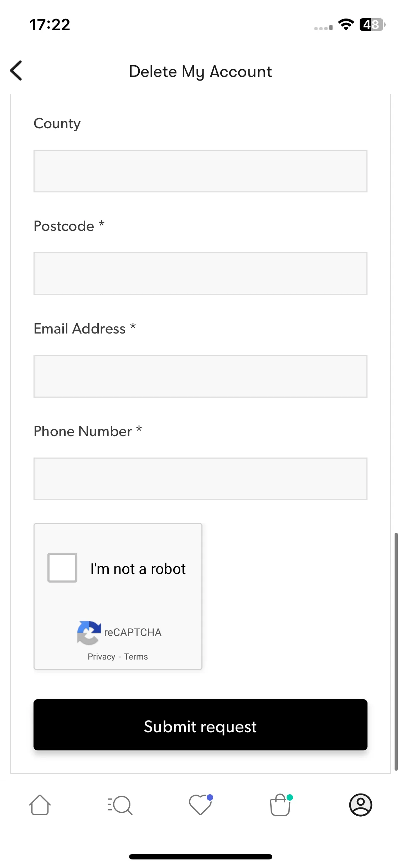Open the reCAPTCHA Privacy link
The image size is (401, 868).
tap(101, 657)
